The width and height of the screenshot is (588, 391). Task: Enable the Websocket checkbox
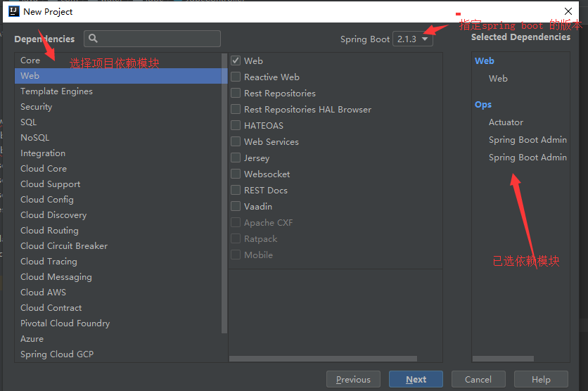[236, 174]
